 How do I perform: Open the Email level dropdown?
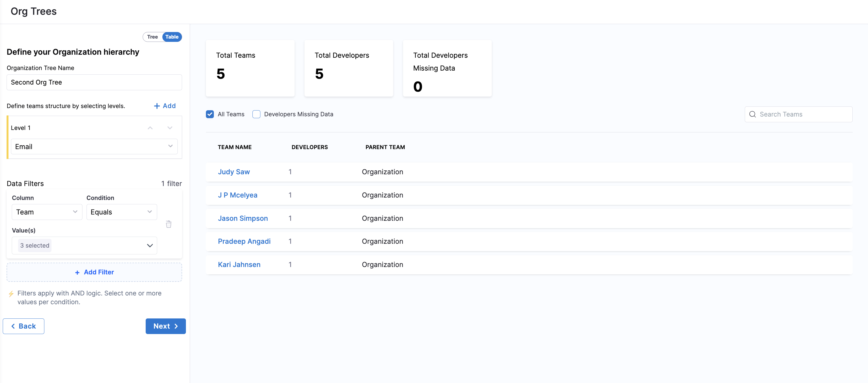[94, 147]
